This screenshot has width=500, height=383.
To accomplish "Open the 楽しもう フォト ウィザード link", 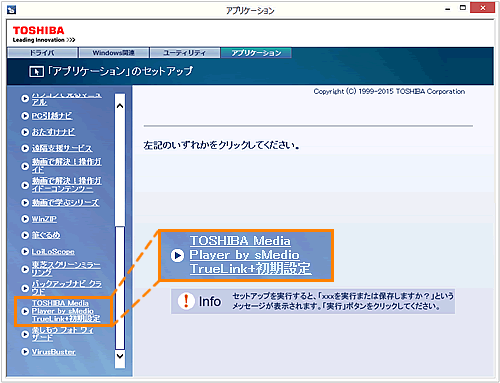I will 63,334.
